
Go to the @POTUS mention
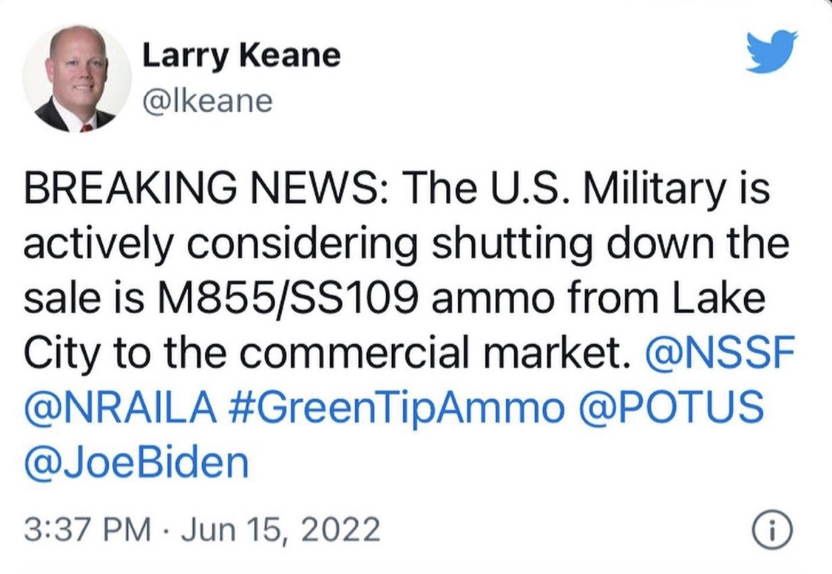coord(678,407)
